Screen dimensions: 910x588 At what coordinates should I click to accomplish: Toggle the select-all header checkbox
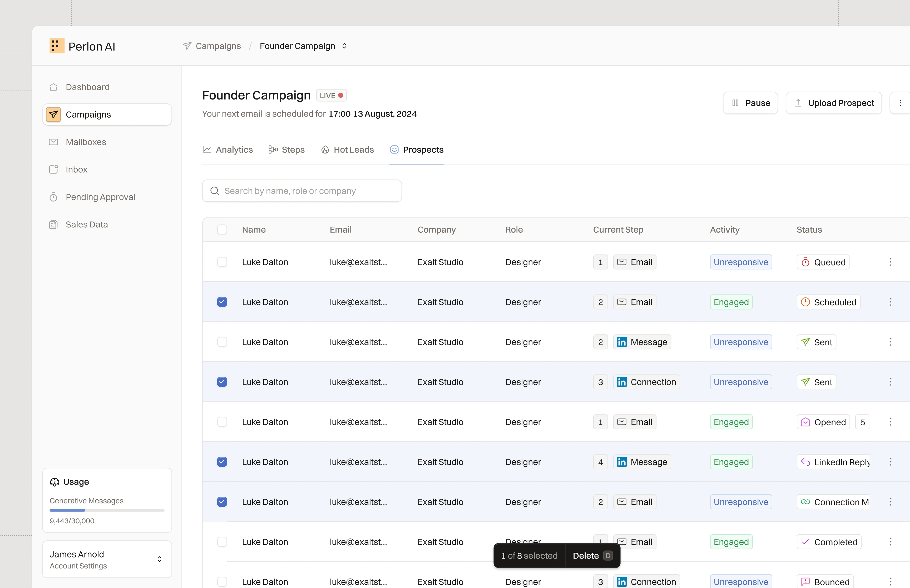222,230
